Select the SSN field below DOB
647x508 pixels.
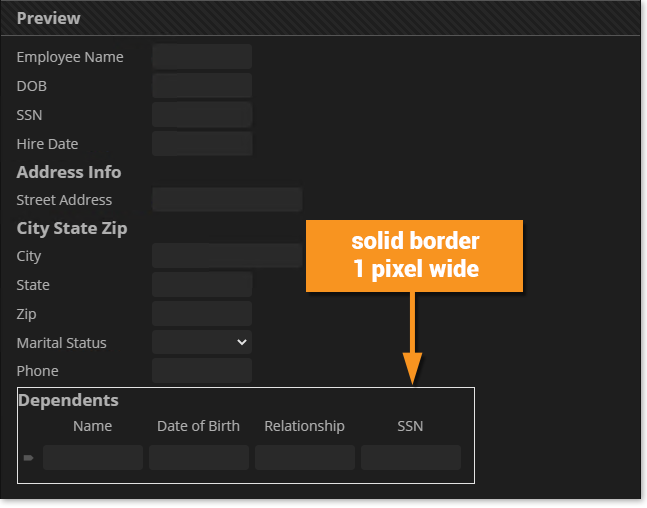[202, 115]
